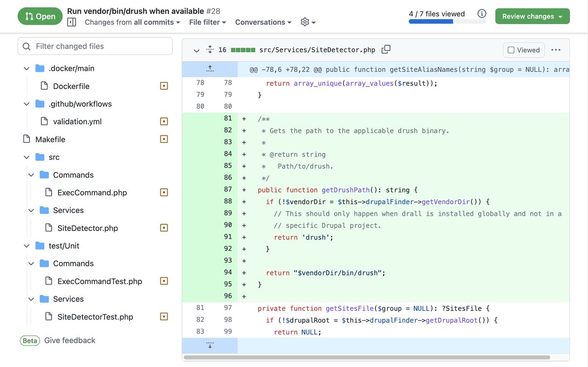588x367 pixels.
Task: Select validation.yml in the file tree
Action: coord(77,121)
